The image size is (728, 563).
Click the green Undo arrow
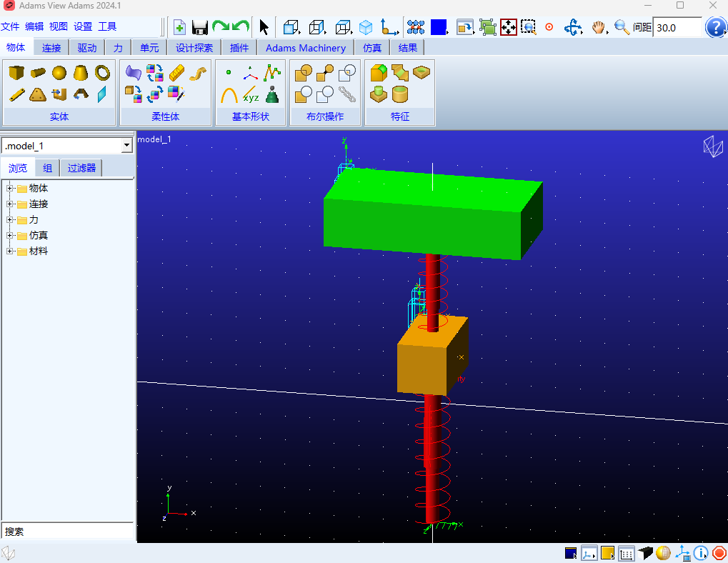241,26
